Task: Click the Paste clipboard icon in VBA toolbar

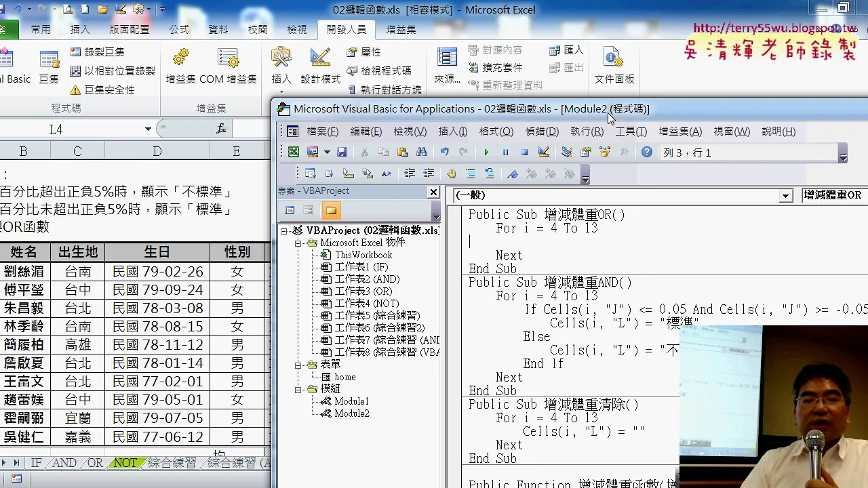Action: 402,152
